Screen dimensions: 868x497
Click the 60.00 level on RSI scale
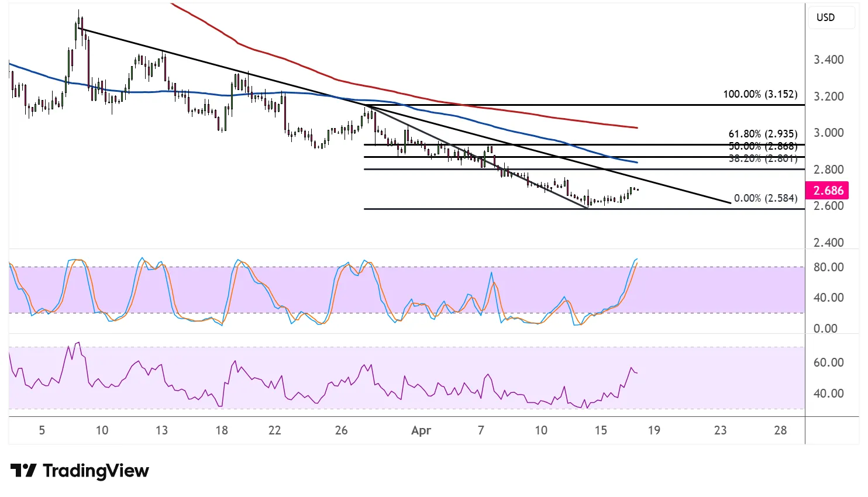(x=828, y=363)
